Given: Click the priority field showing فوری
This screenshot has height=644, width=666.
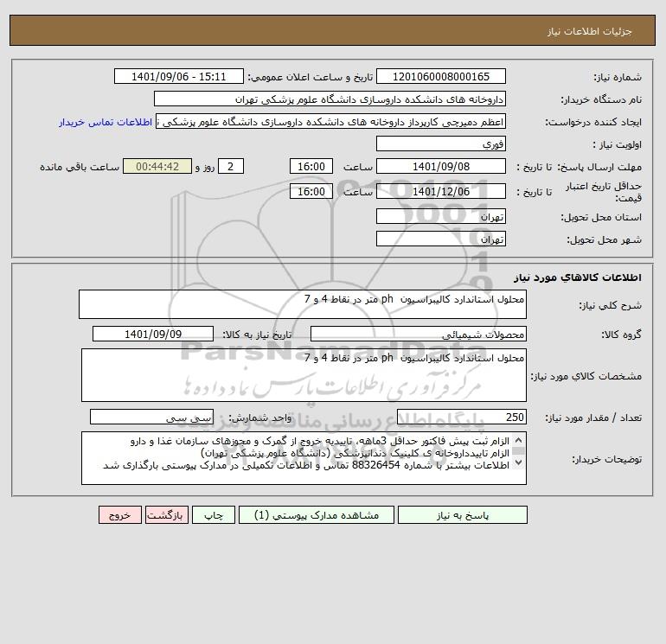Looking at the screenshot, I should pos(441,143).
